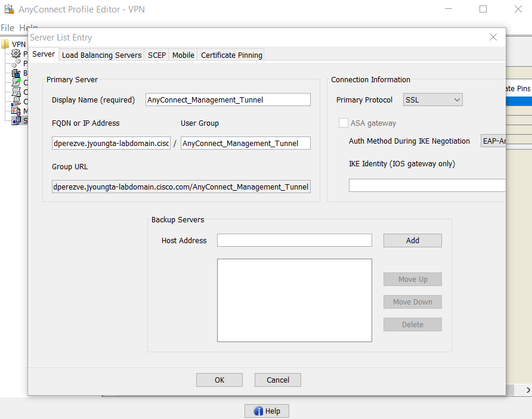Click 'Display Name (required)' label
The height and width of the screenshot is (419, 532).
coord(93,100)
